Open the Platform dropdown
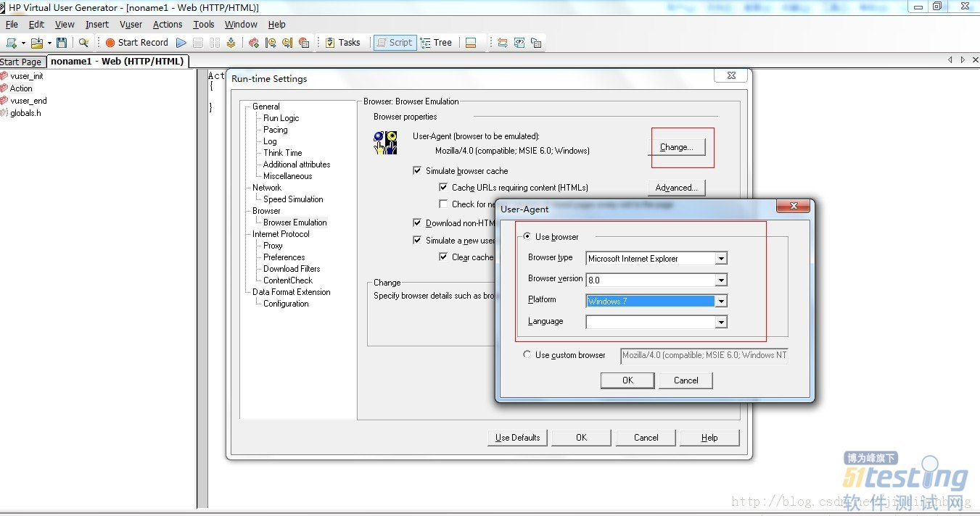 pyautogui.click(x=720, y=301)
